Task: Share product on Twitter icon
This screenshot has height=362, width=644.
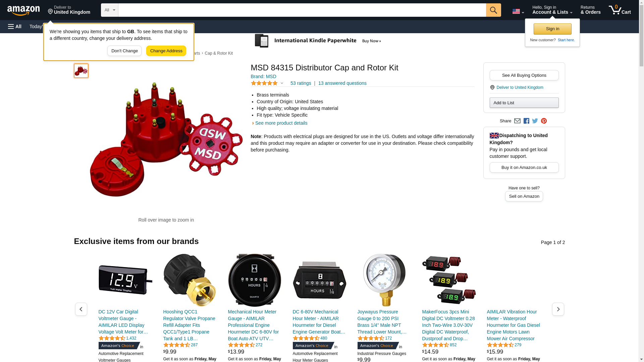Action: pos(535,121)
